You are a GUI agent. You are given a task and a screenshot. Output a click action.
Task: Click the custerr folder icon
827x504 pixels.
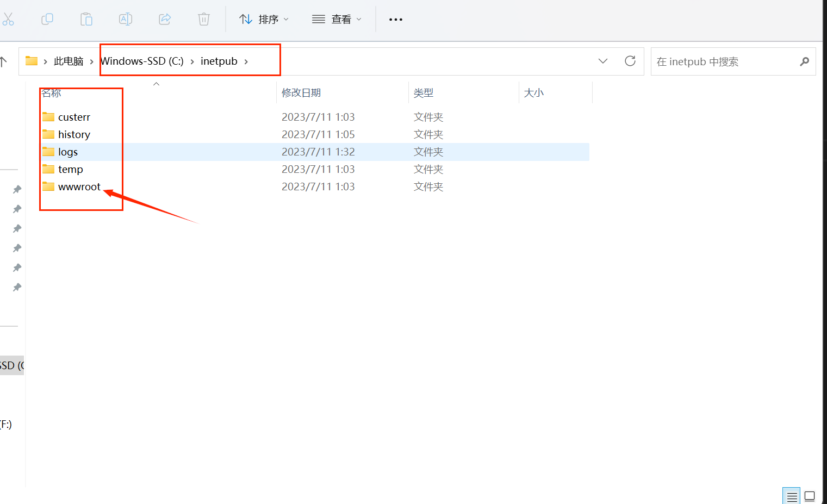click(48, 116)
